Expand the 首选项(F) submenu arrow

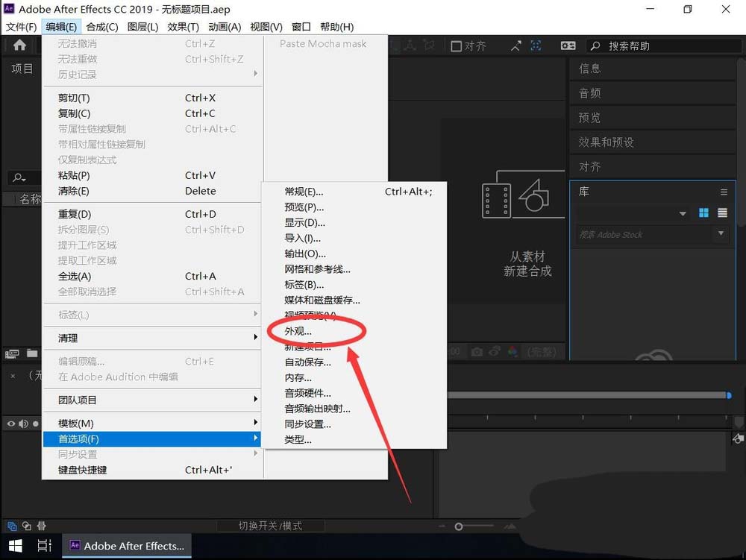(x=255, y=438)
